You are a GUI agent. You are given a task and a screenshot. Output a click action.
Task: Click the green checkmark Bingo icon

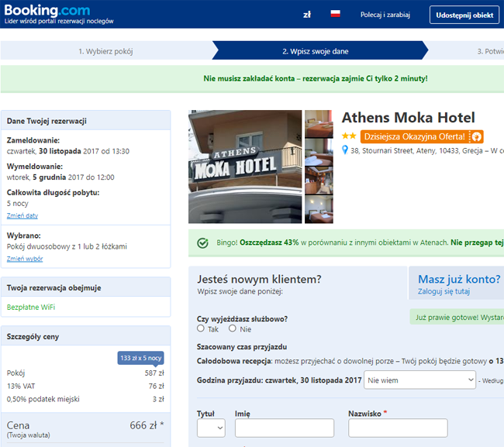pyautogui.click(x=202, y=242)
